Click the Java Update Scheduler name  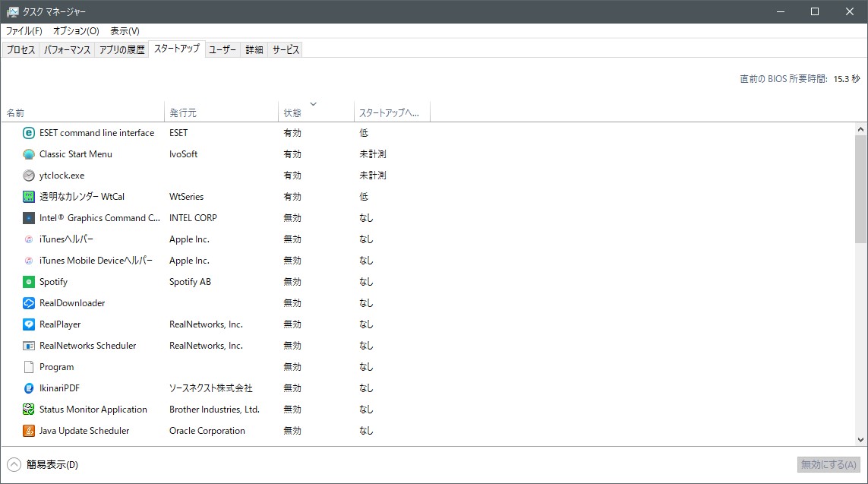(84, 431)
